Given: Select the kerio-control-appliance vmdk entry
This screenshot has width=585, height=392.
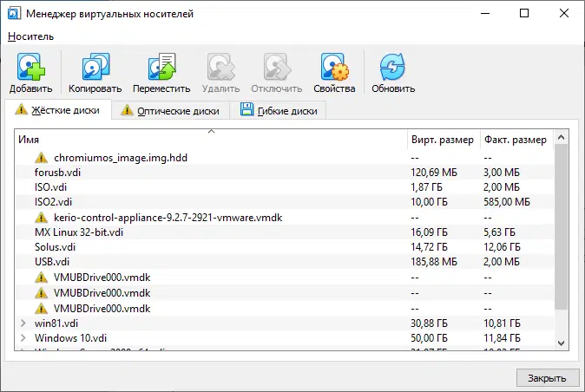Looking at the screenshot, I should click(x=168, y=218).
